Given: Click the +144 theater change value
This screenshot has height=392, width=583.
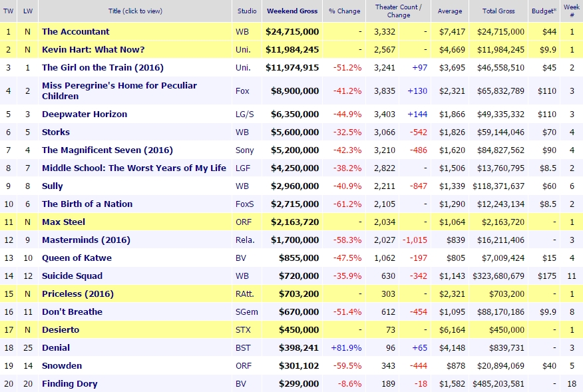Looking at the screenshot, I should click(417, 114).
